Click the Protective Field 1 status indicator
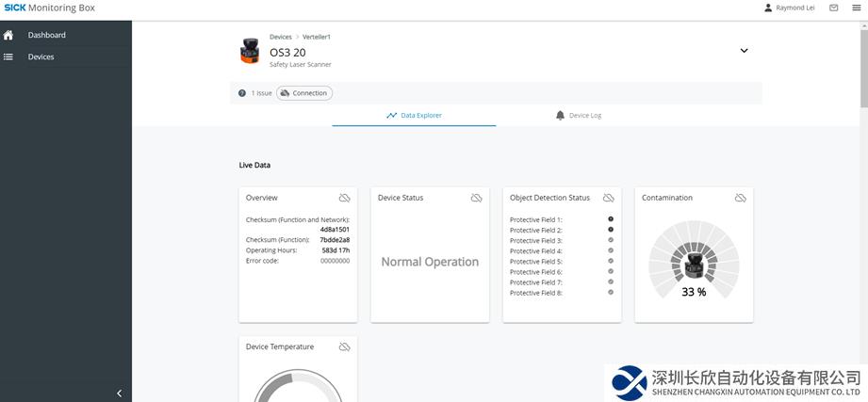 pyautogui.click(x=611, y=218)
